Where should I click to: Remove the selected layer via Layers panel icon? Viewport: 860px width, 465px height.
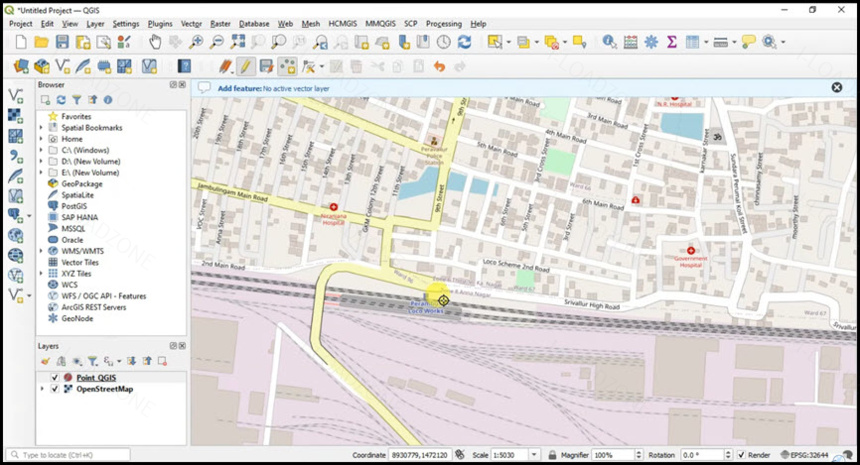(162, 361)
